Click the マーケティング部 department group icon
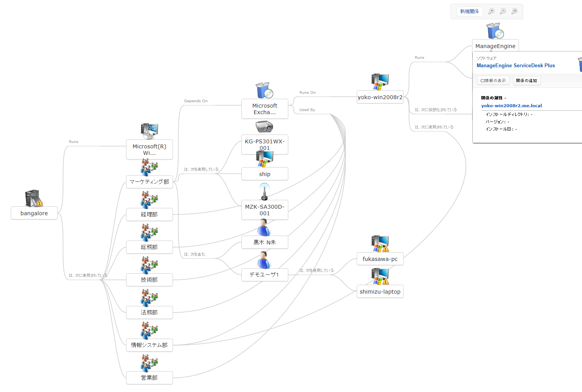The image size is (582, 392). pos(150,168)
